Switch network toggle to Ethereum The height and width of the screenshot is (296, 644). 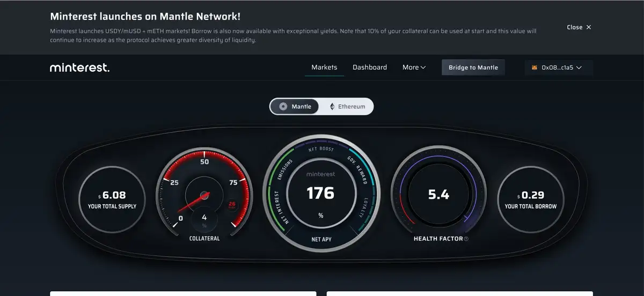click(347, 106)
